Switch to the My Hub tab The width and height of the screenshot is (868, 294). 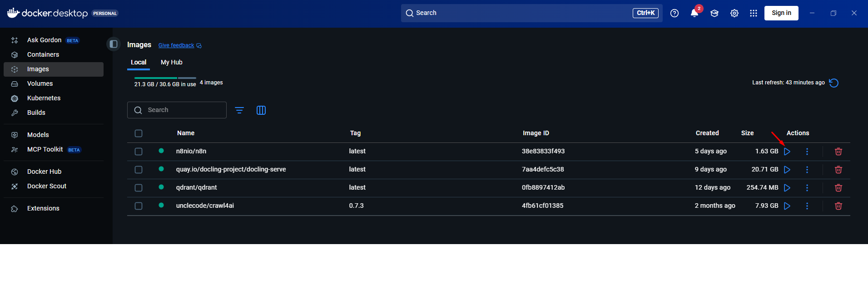[x=172, y=63]
